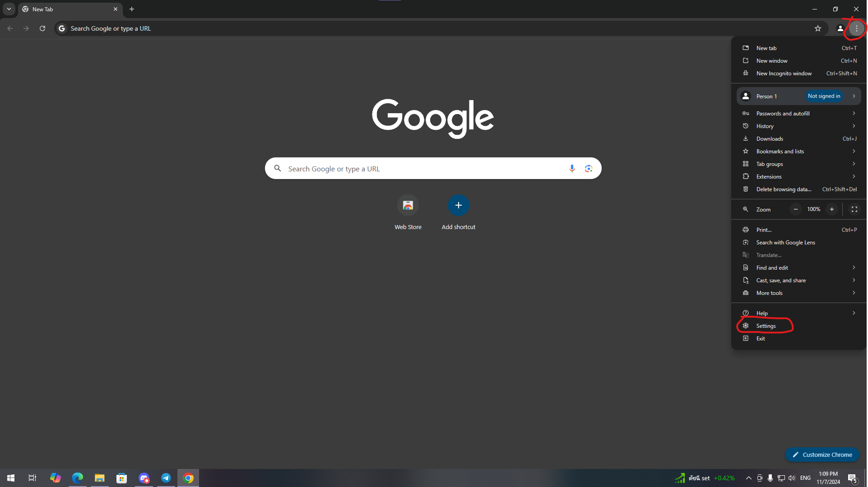The width and height of the screenshot is (868, 487).
Task: Click the ENG language indicator
Action: (806, 478)
